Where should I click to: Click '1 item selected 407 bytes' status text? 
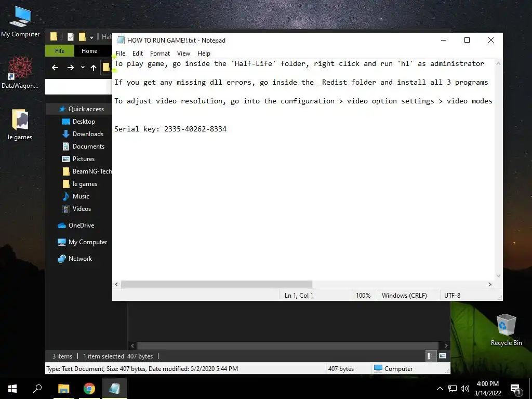(x=118, y=356)
